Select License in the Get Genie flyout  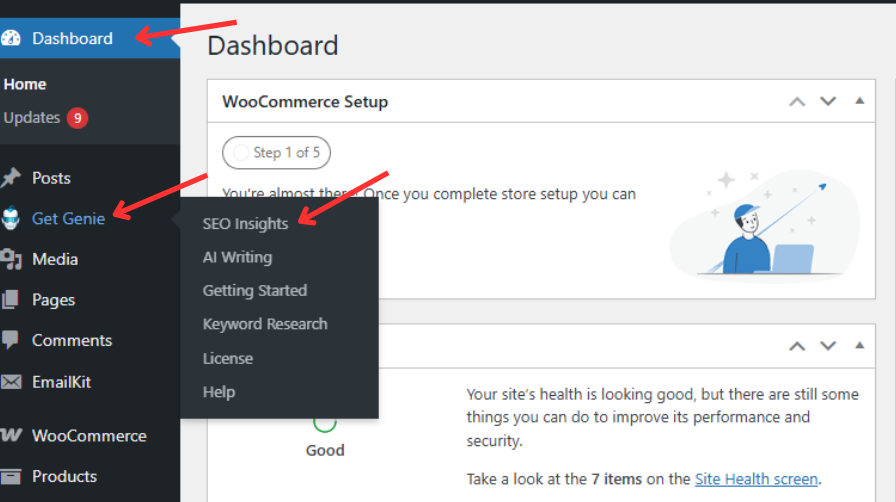coord(227,358)
